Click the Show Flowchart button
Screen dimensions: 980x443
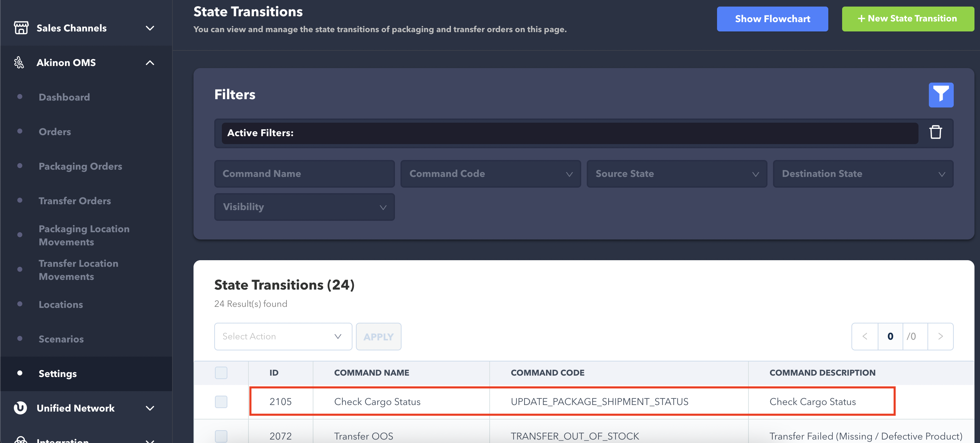(772, 19)
